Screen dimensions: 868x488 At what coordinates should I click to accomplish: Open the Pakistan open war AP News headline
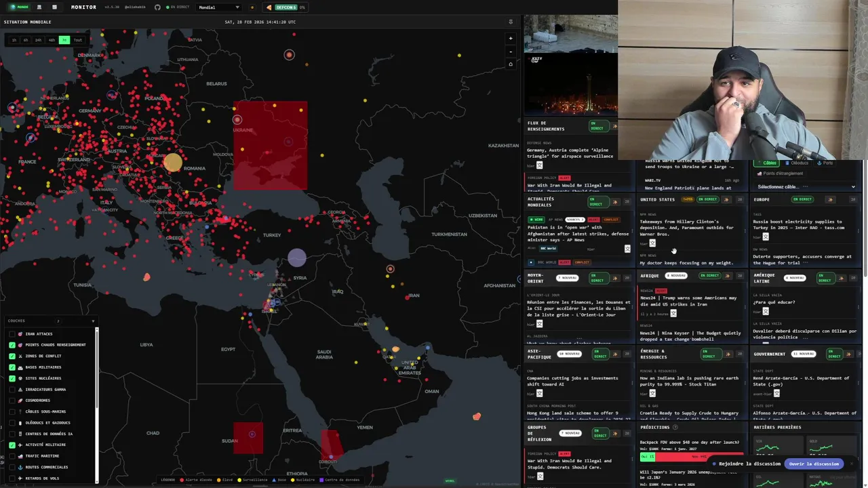click(x=578, y=234)
